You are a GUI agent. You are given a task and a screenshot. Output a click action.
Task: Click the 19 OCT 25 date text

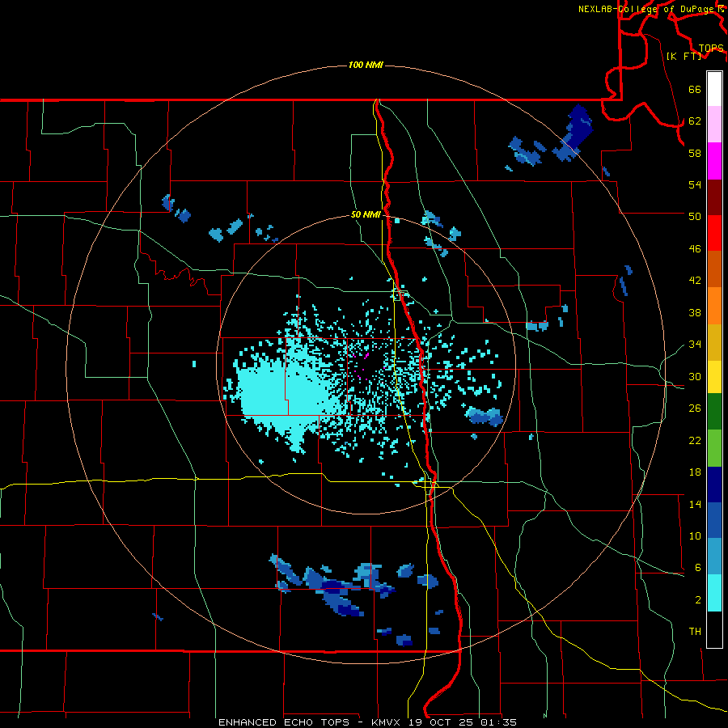[442, 722]
